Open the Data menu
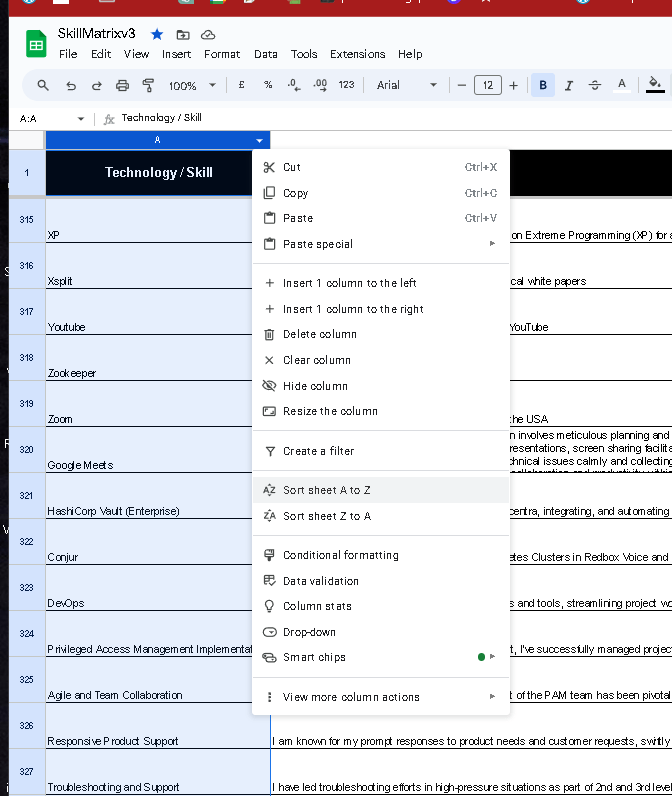This screenshot has height=796, width=672. (265, 54)
